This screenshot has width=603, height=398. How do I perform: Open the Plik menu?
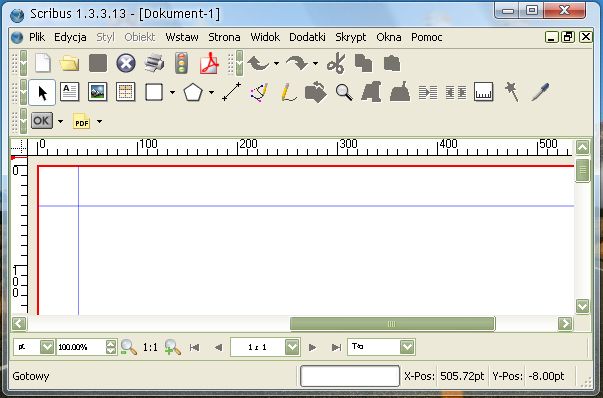37,37
